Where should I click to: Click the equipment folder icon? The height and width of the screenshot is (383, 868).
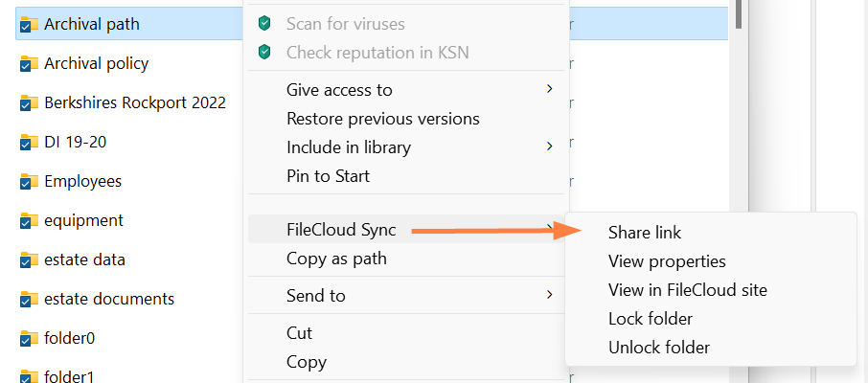pyautogui.click(x=29, y=221)
